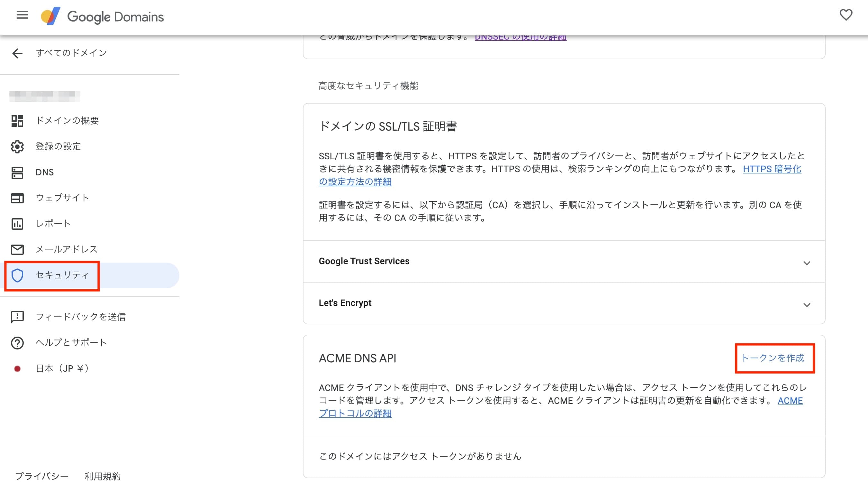Open フィードバックを送信 menu item
Viewport: 868px width, 493px height.
[x=80, y=317]
